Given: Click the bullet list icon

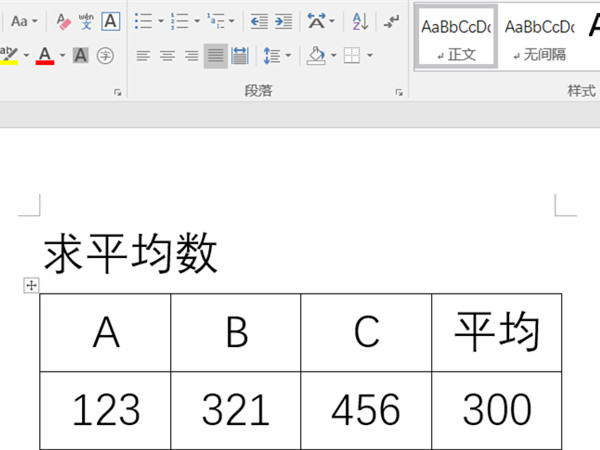Looking at the screenshot, I should pyautogui.click(x=143, y=21).
